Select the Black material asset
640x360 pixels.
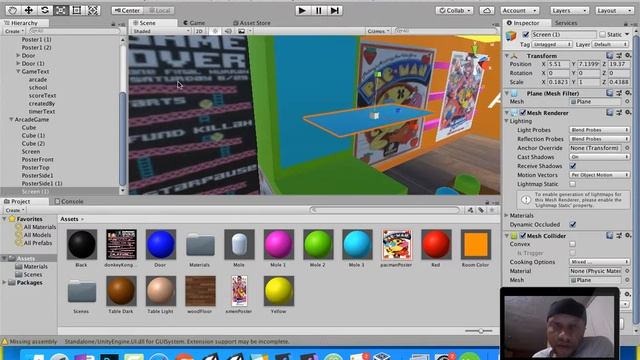pyautogui.click(x=82, y=244)
